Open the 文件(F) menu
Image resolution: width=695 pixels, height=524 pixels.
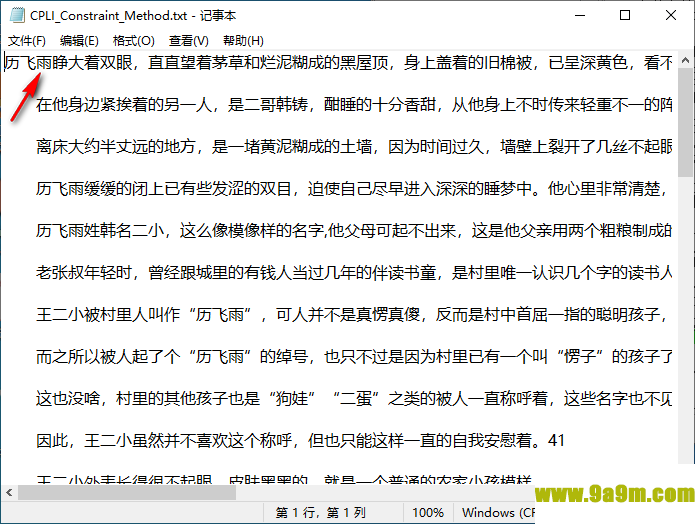coord(27,41)
